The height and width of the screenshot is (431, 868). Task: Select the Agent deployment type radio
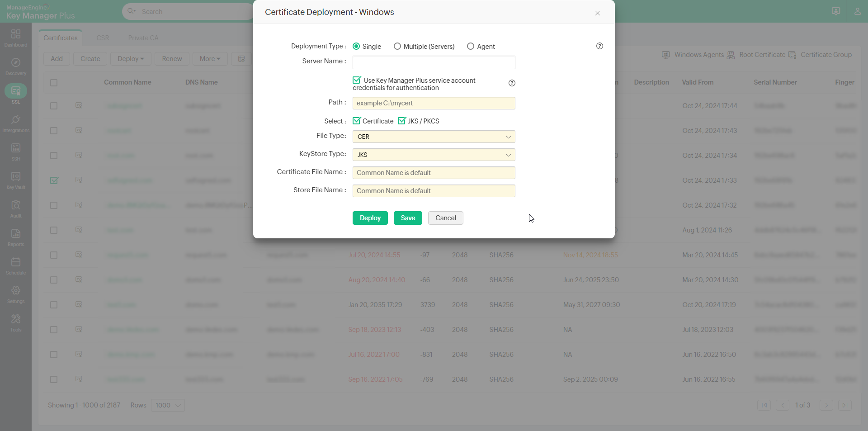coord(471,46)
